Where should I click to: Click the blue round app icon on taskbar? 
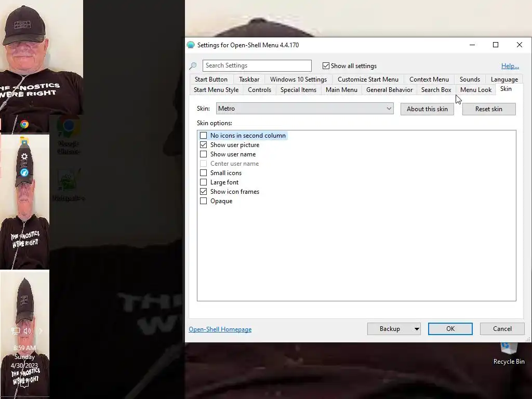coord(24,172)
